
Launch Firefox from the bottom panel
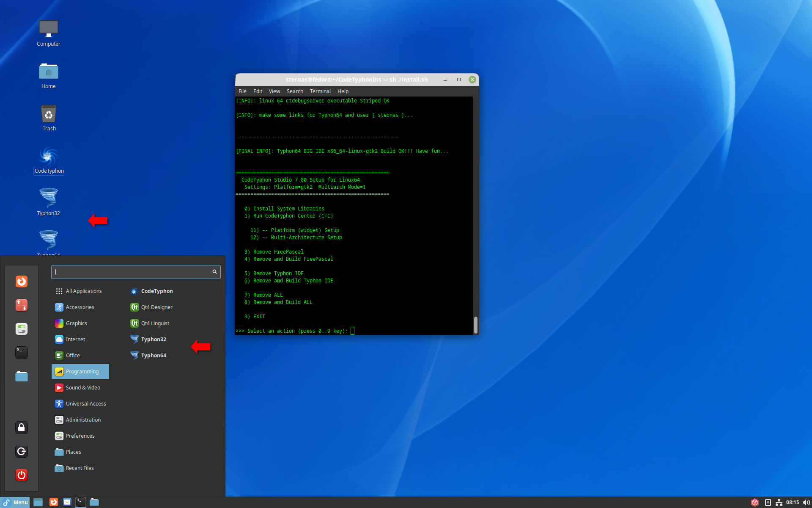(x=54, y=502)
